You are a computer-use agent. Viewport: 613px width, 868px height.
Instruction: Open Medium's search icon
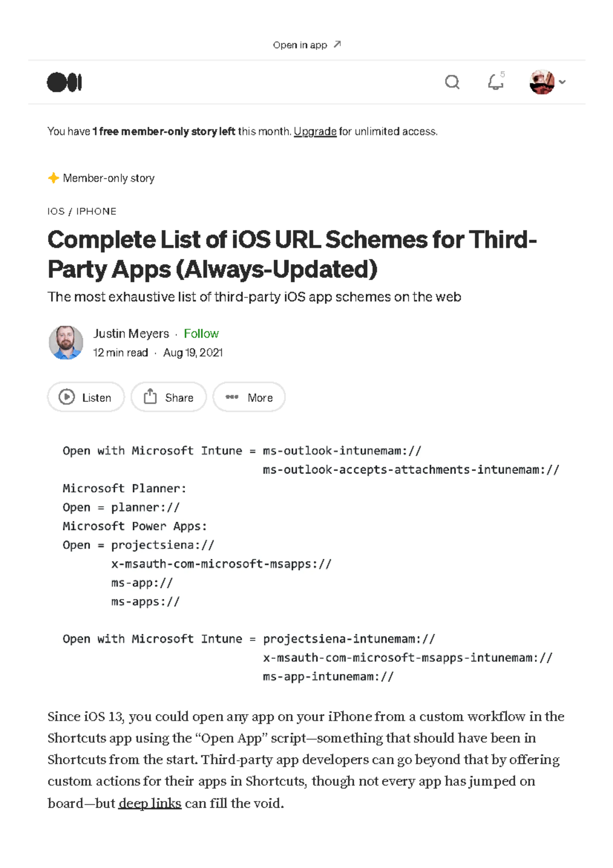(x=453, y=82)
